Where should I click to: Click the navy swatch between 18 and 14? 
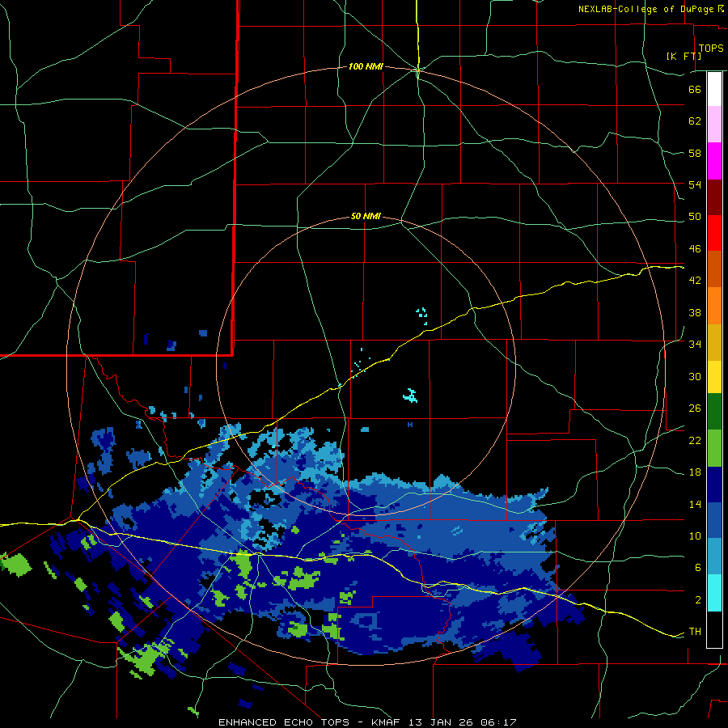point(714,485)
